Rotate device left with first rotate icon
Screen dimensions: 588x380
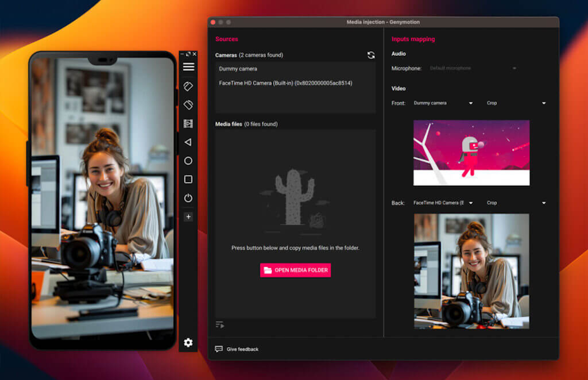pyautogui.click(x=188, y=86)
